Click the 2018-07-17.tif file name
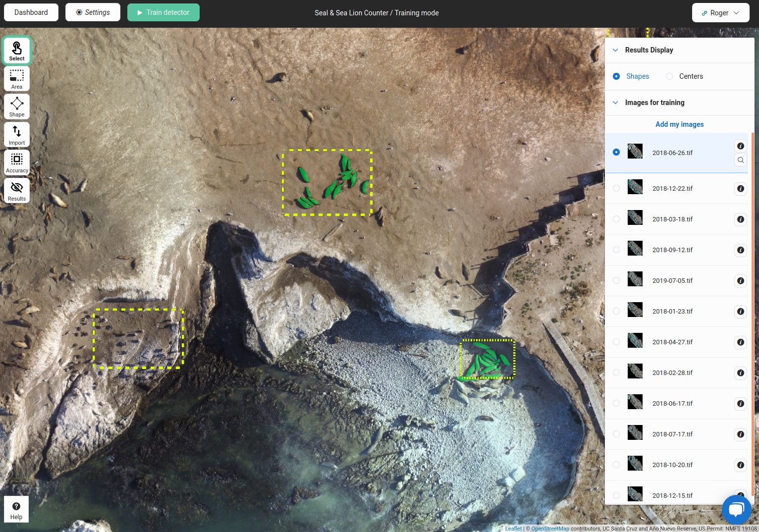 point(672,434)
